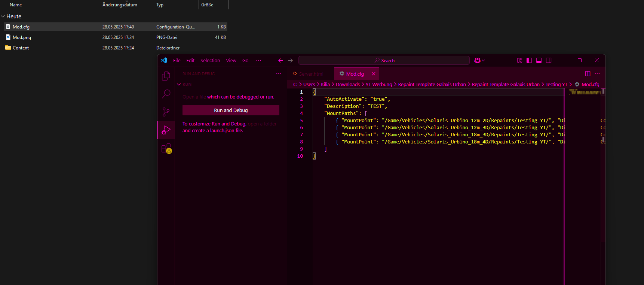The width and height of the screenshot is (644, 285).
Task: Split the editor to the right
Action: (x=588, y=74)
